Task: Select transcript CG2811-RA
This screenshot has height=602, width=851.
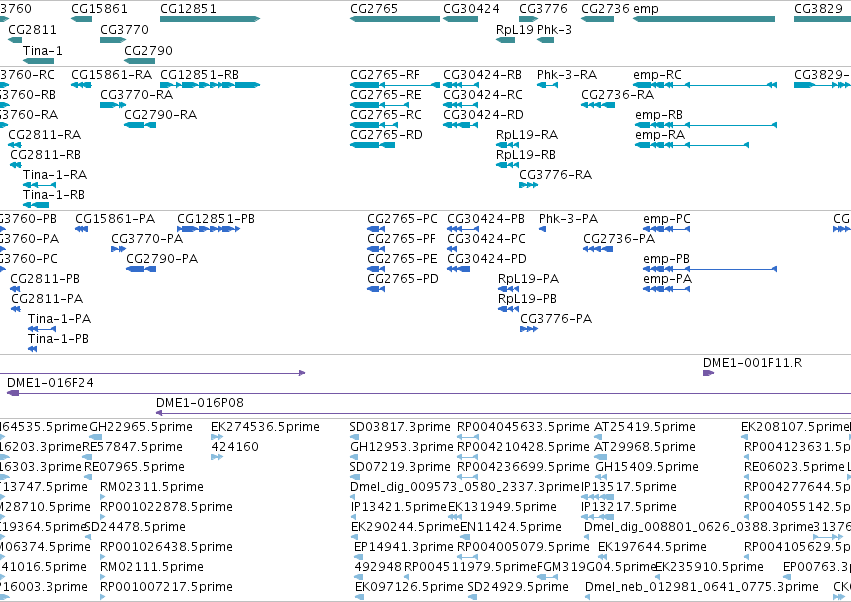Action: [x=44, y=135]
